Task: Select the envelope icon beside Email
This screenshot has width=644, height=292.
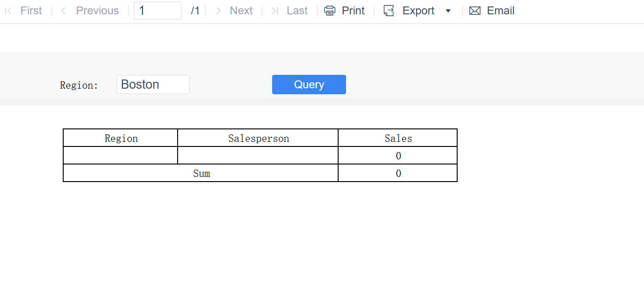Action: pyautogui.click(x=475, y=10)
